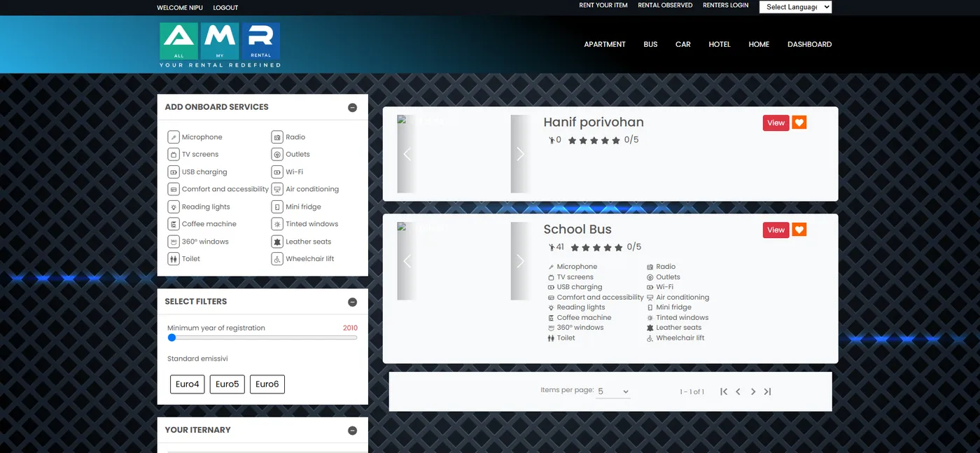Viewport: 980px width, 453px height.
Task: Click the AMR All My Rental logo
Action: pyautogui.click(x=220, y=46)
